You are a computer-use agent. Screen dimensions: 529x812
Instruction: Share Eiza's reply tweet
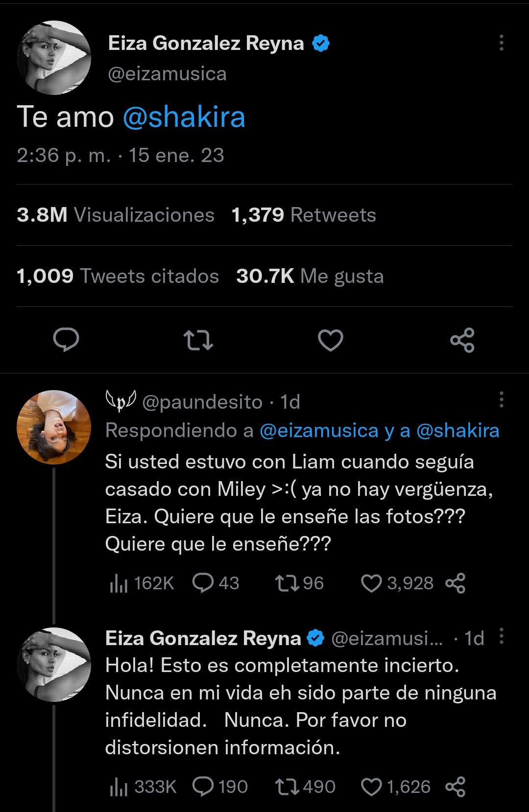(455, 787)
